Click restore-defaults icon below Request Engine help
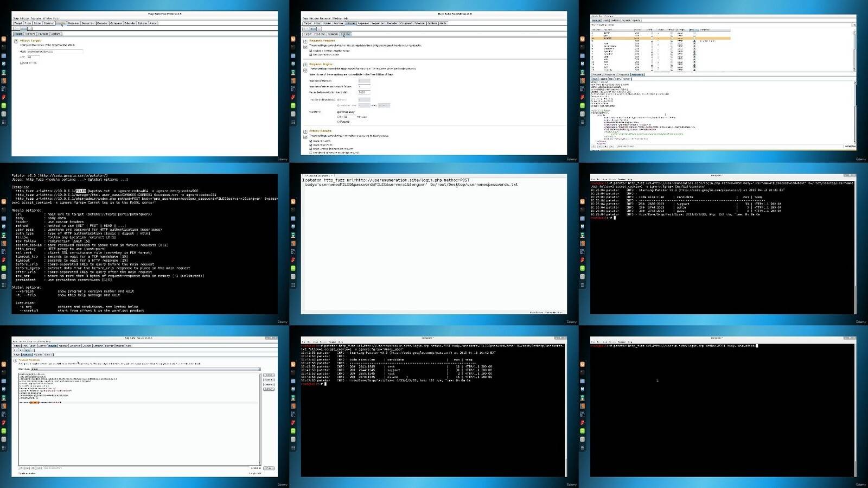Screen dimensions: 868x488 pos(305,71)
